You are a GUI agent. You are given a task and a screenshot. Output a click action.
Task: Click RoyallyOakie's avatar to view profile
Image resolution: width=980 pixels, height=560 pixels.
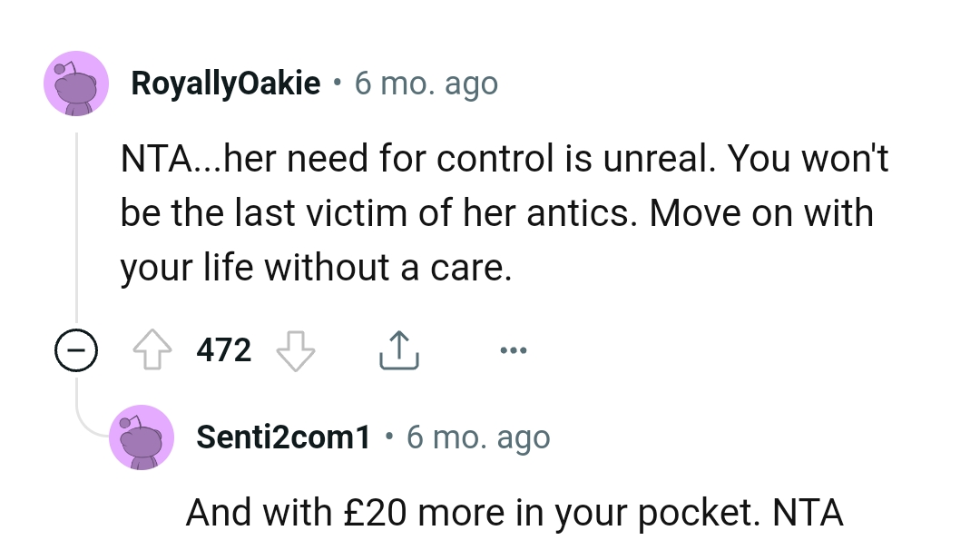[76, 83]
